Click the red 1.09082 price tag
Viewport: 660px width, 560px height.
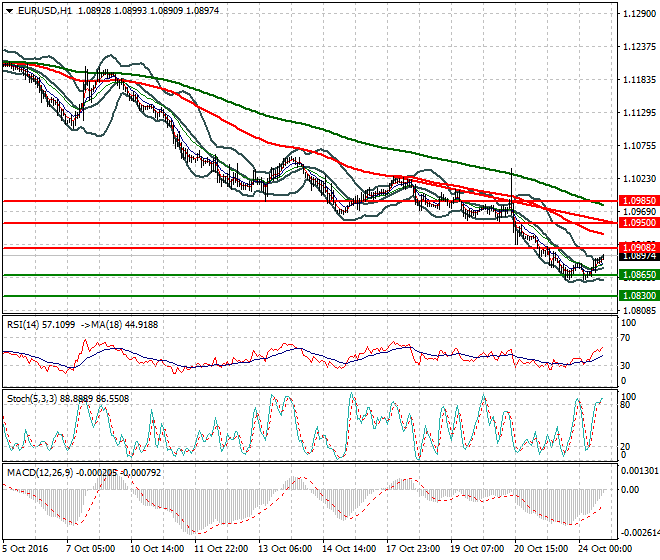coord(637,247)
